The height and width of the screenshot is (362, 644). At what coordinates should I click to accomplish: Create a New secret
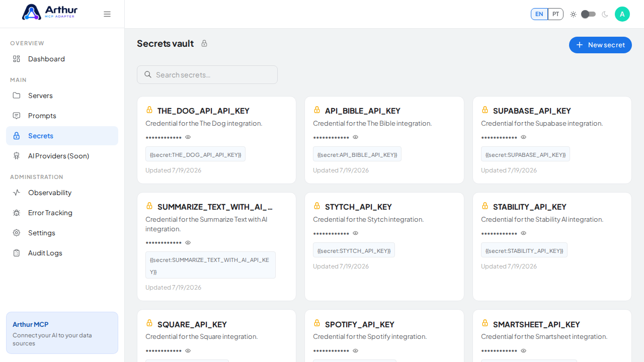(600, 45)
